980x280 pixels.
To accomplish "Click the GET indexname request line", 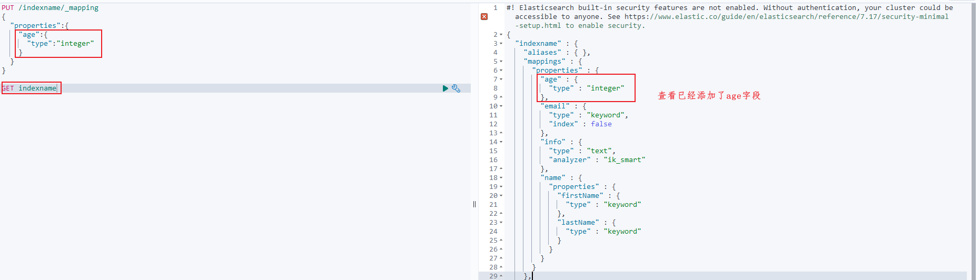I will tap(29, 88).
